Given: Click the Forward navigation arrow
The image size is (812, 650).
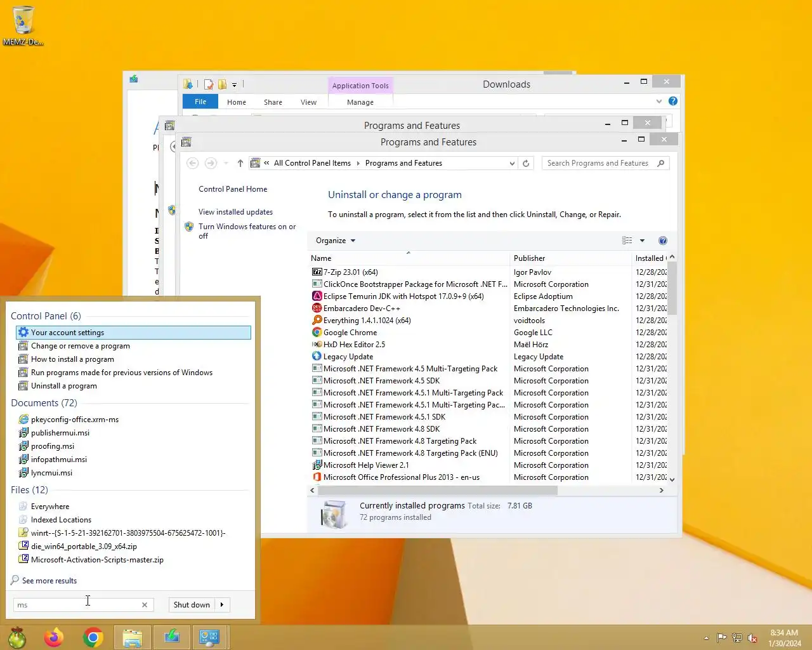Looking at the screenshot, I should 211,163.
